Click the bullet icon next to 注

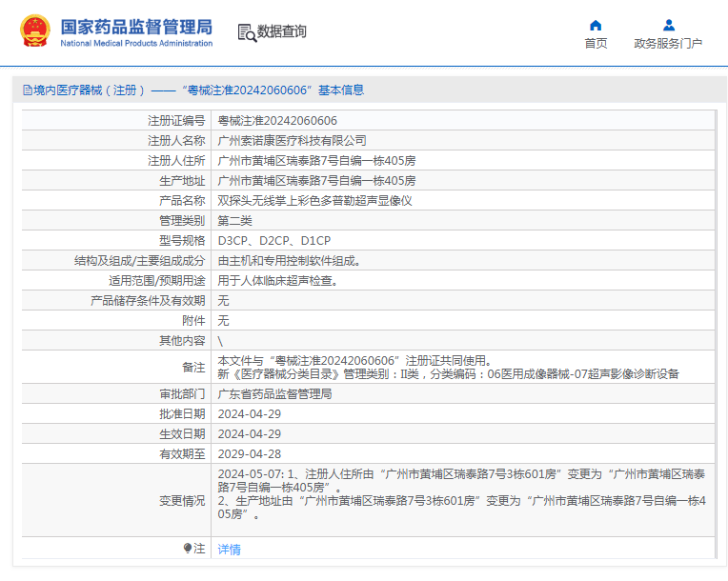188,549
